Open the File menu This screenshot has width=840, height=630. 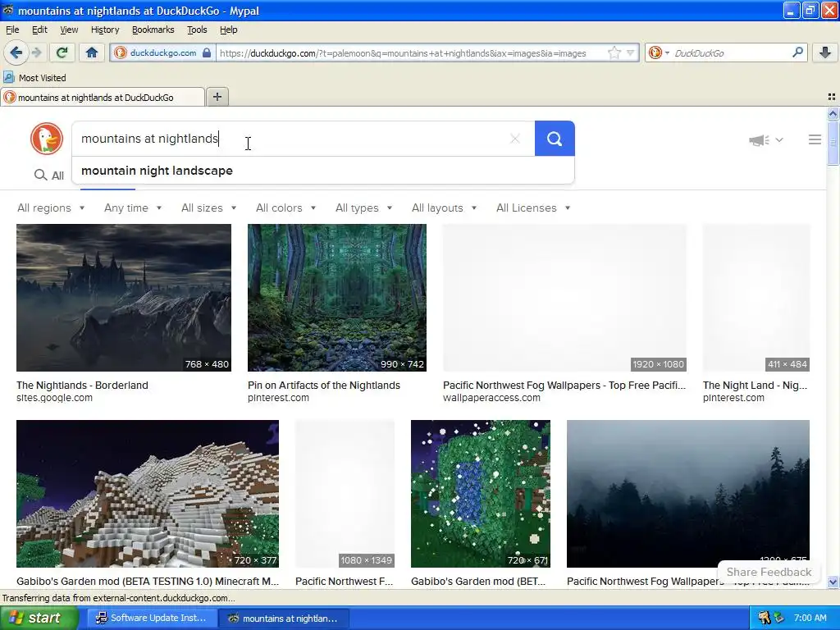tap(12, 30)
